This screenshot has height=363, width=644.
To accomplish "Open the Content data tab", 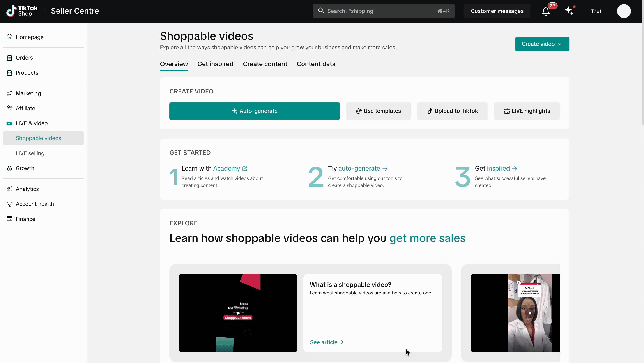I will click(316, 64).
